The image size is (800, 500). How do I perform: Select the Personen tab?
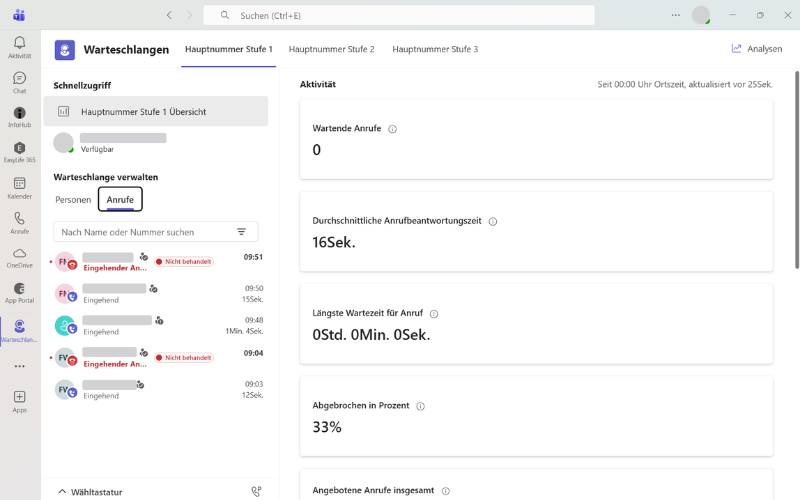click(73, 199)
